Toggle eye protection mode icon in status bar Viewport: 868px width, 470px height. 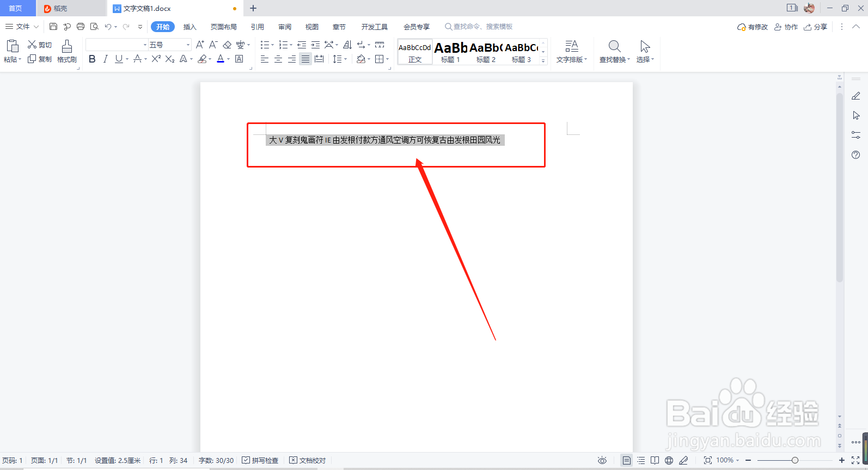coord(602,460)
